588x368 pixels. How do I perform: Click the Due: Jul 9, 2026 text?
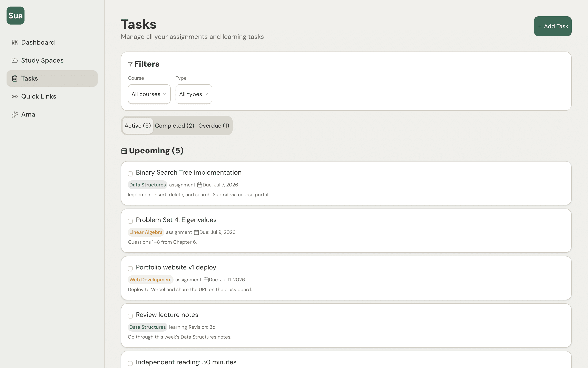click(217, 232)
